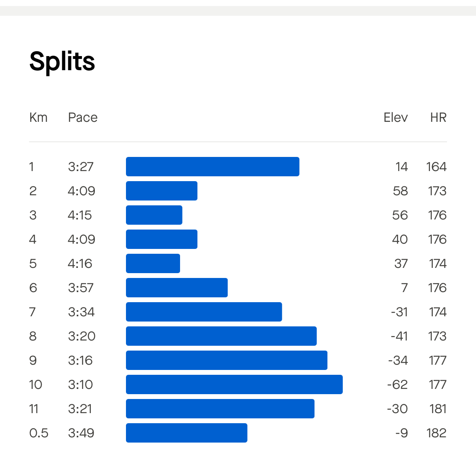Screen dimensions: 476x470
Task: Click the HR column header
Action: click(x=438, y=117)
